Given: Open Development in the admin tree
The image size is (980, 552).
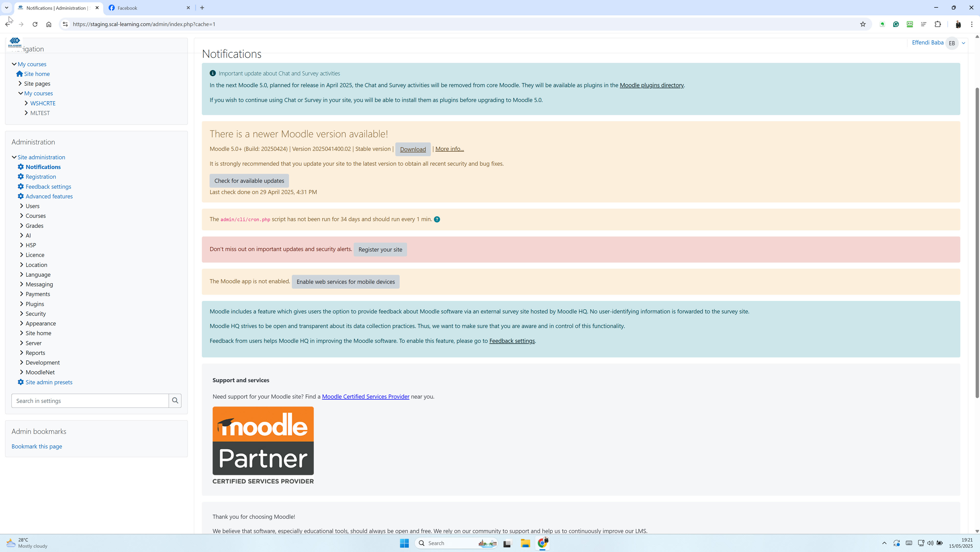Looking at the screenshot, I should [x=42, y=362].
